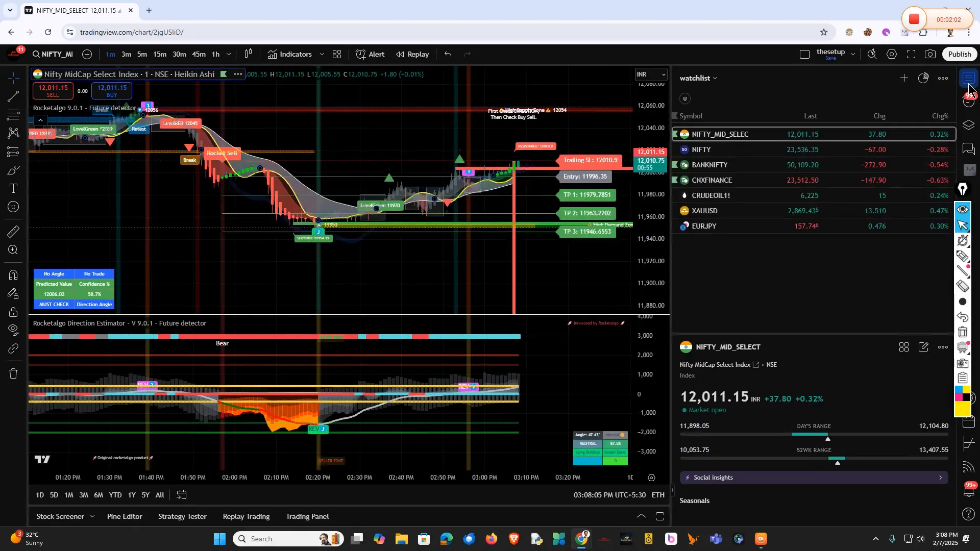
Task: Switch to the Pine Editor tab
Action: click(x=124, y=516)
